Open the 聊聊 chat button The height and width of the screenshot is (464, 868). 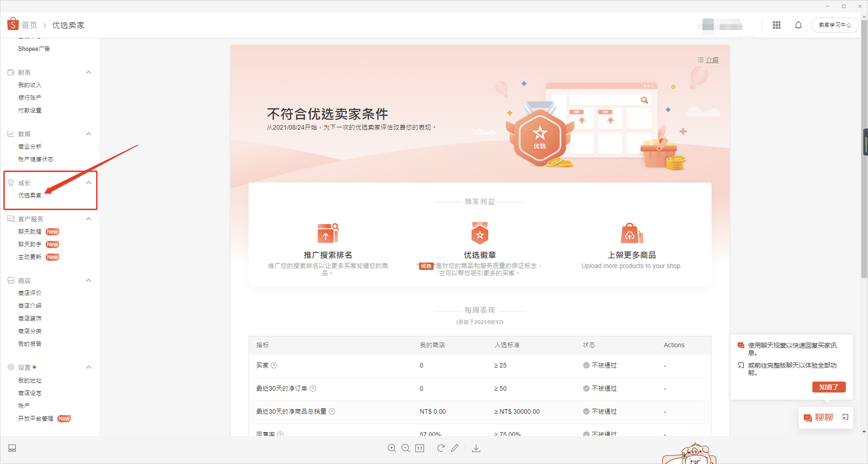coord(819,417)
